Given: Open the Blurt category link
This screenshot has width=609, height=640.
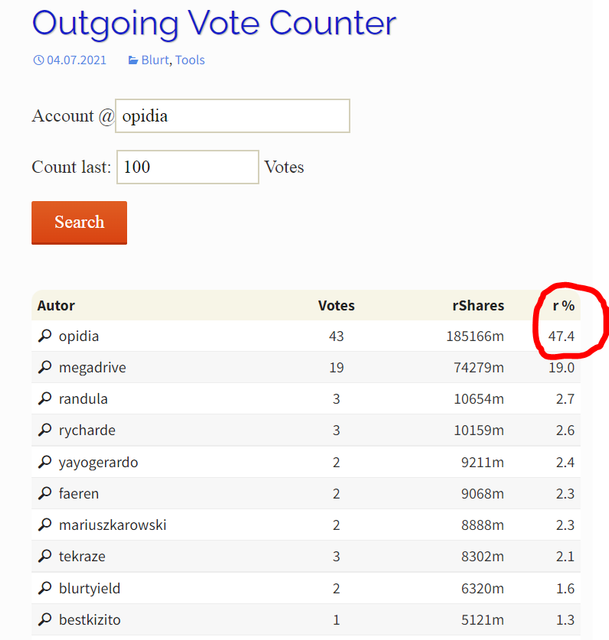Looking at the screenshot, I should pyautogui.click(x=155, y=60).
